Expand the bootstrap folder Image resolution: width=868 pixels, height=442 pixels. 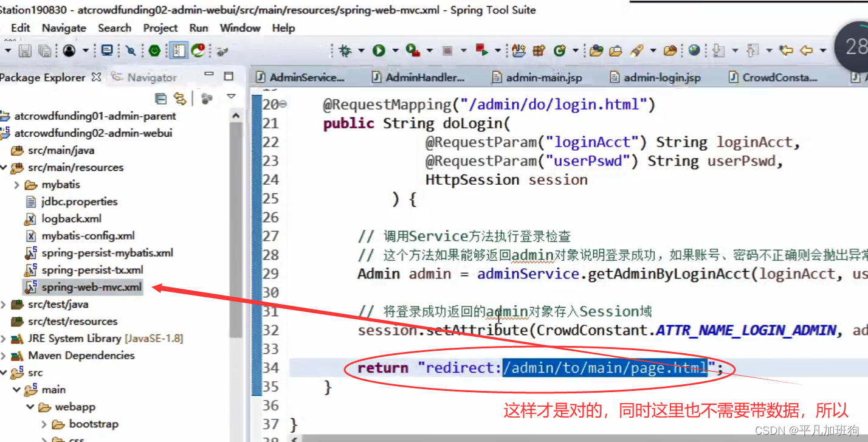point(44,424)
